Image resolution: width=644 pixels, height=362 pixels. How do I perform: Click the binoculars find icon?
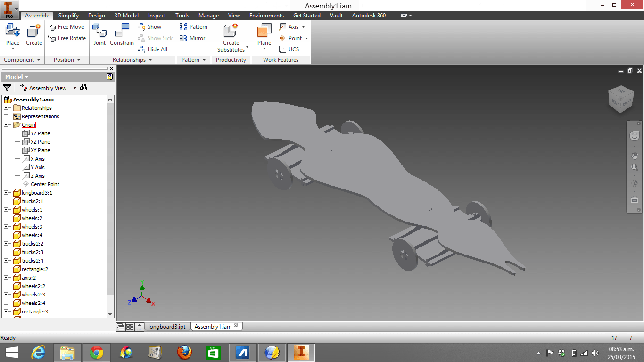pyautogui.click(x=84, y=88)
